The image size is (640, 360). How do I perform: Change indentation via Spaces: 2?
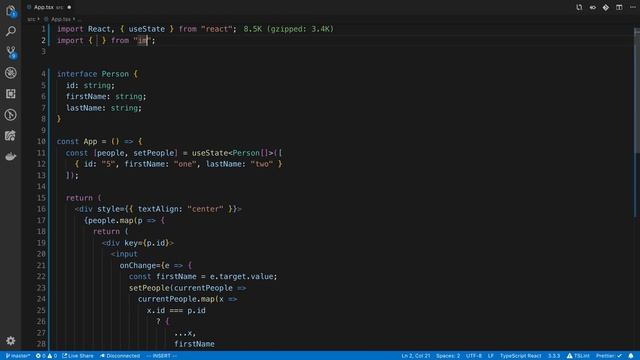[x=448, y=356]
